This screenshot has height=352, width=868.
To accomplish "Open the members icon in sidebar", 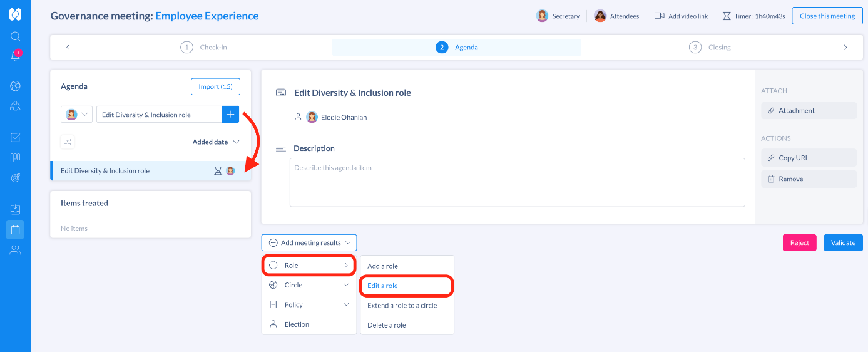I will click(15, 250).
